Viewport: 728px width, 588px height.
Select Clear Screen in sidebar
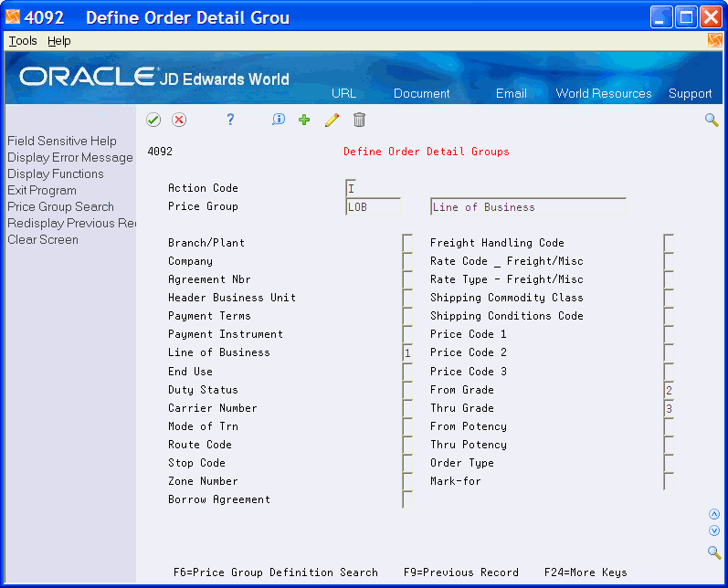[43, 239]
